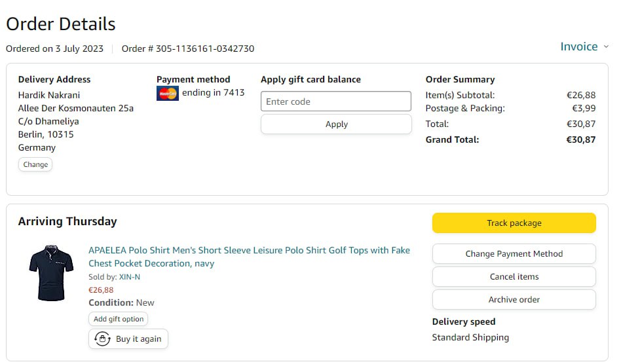Select Change Payment Method
Viewport: 621px width, 364px height.
pos(514,254)
